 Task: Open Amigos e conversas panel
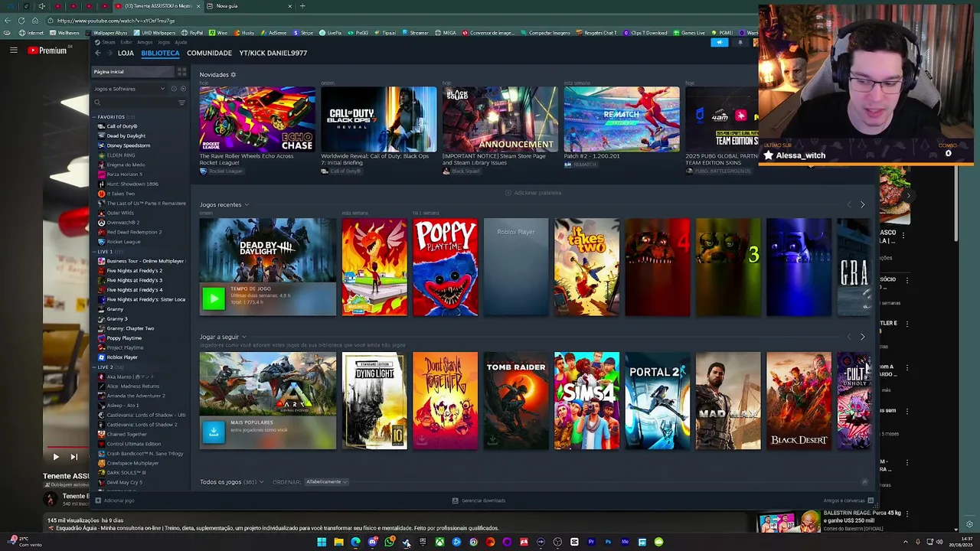[x=848, y=500]
